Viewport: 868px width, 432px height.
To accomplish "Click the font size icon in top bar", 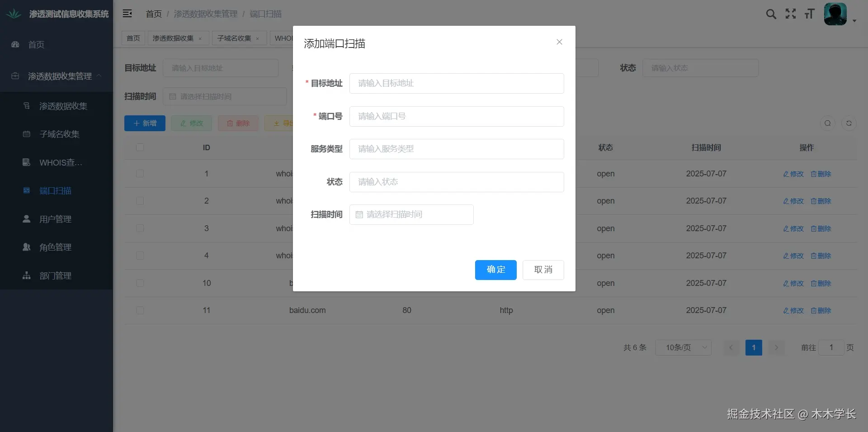I will (x=809, y=14).
